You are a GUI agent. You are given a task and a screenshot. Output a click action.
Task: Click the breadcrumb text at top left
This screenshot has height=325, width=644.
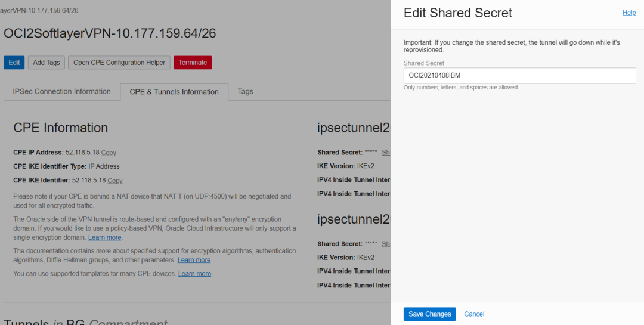coord(39,10)
